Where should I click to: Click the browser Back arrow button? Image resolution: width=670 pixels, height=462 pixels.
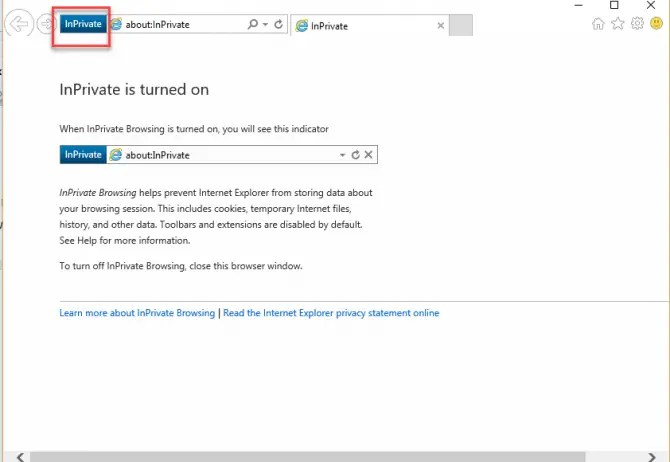pyautogui.click(x=19, y=24)
